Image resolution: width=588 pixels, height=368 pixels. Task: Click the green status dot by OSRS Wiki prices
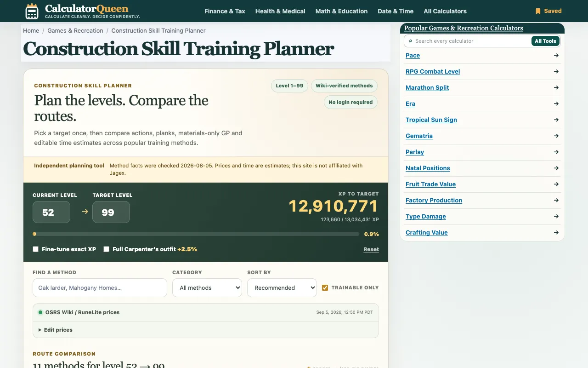[40, 312]
